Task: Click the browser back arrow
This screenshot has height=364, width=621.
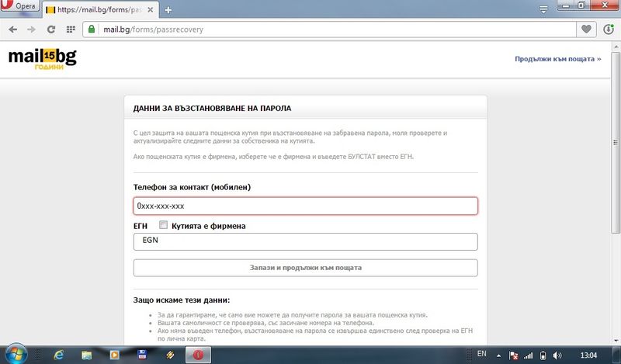Action: (12, 29)
